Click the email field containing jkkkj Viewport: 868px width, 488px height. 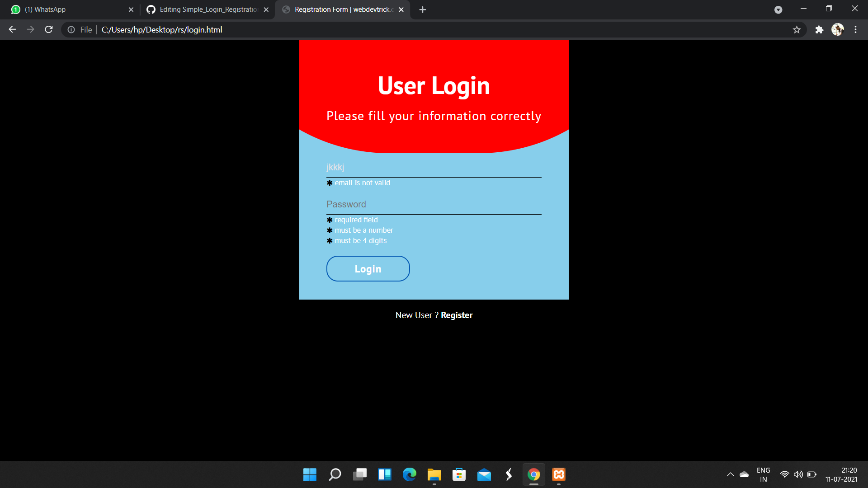pos(433,167)
